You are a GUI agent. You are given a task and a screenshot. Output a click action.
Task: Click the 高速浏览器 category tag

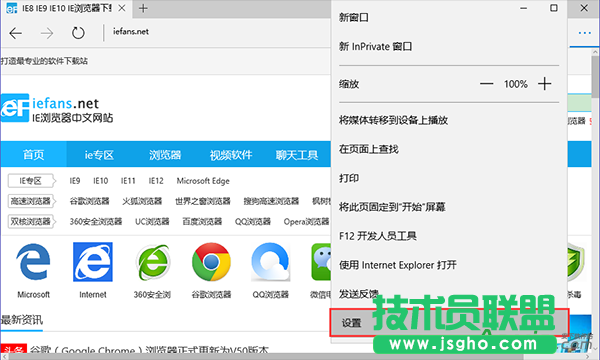tap(31, 201)
